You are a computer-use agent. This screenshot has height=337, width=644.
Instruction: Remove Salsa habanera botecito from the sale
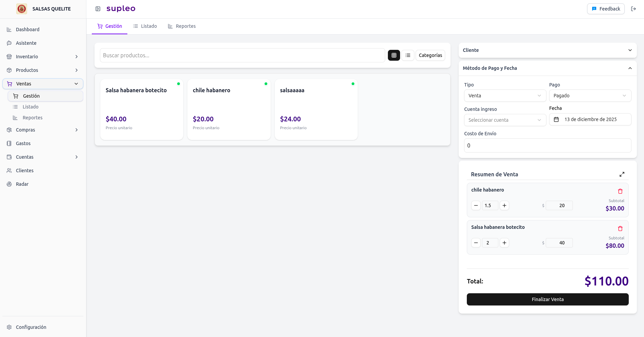620,229
